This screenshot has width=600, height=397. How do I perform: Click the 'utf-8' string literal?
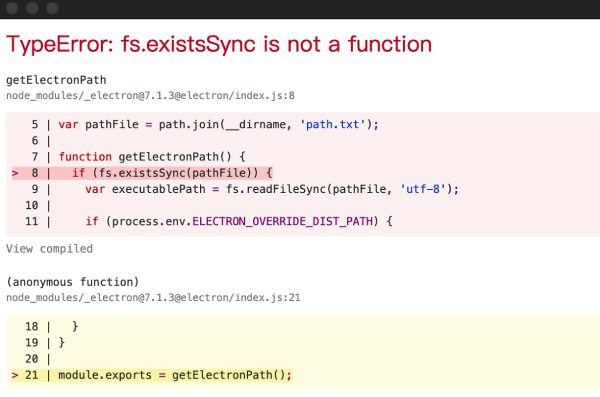click(x=423, y=189)
